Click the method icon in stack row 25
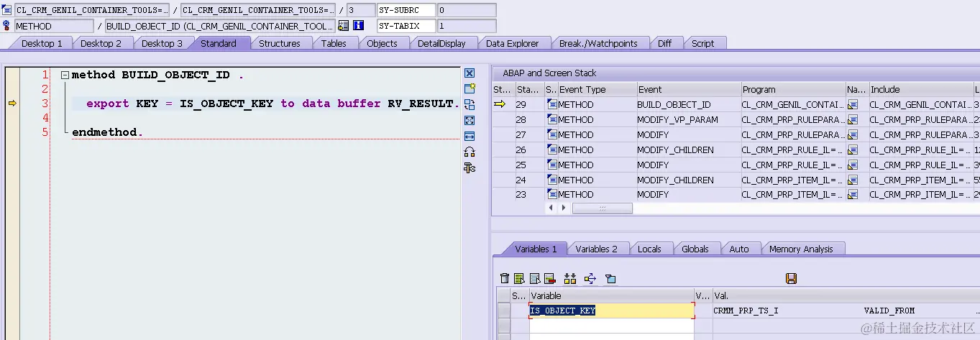 (552, 165)
